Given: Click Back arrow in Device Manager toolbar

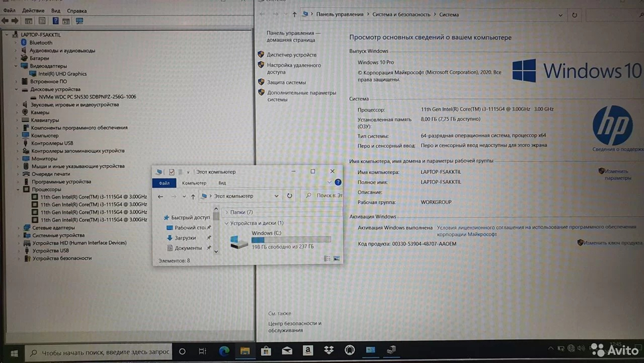Looking at the screenshot, I should 5,21.
